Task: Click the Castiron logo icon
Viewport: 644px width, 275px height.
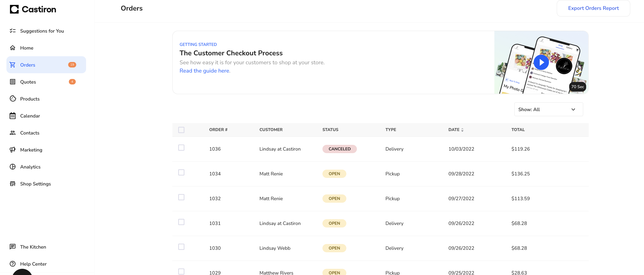Action: [14, 9]
